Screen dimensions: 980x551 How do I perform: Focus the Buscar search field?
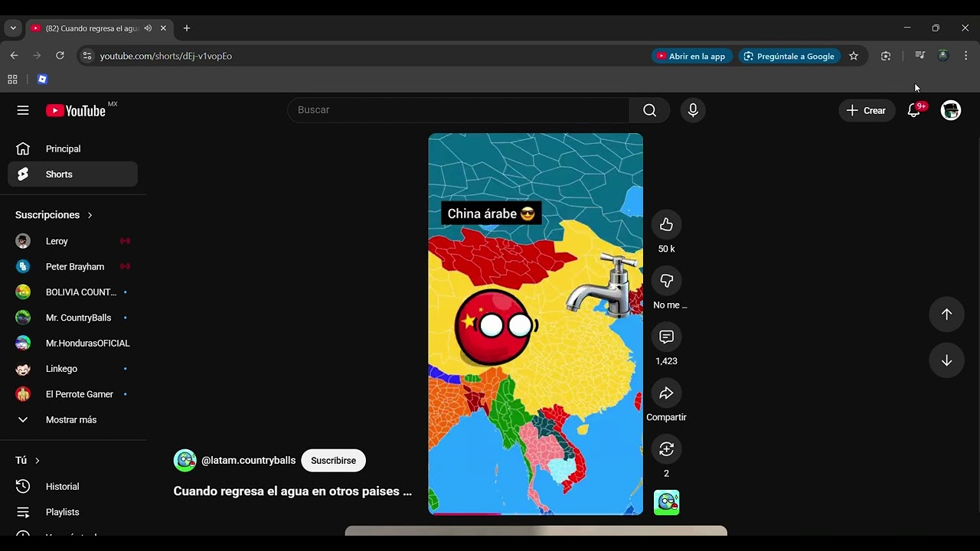[x=458, y=110]
